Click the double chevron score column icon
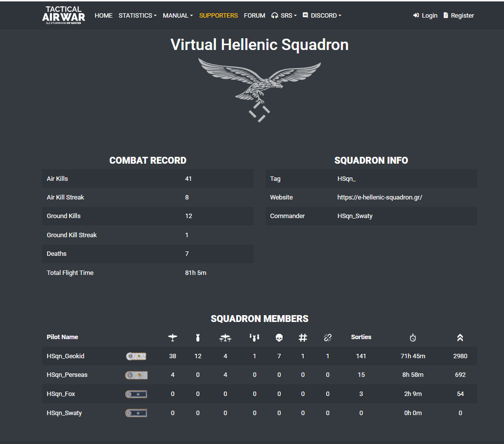Viewport: 504px width, 444px height. click(x=460, y=338)
